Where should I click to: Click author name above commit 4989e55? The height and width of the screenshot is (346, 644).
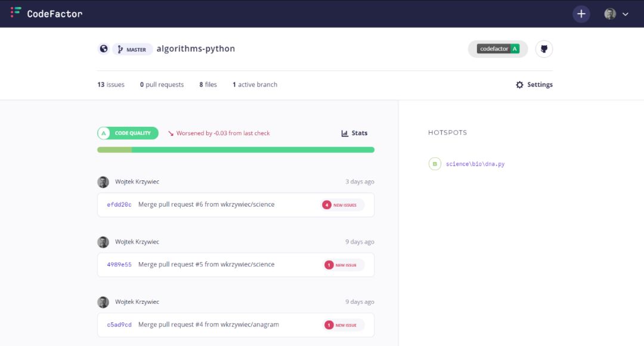point(137,241)
